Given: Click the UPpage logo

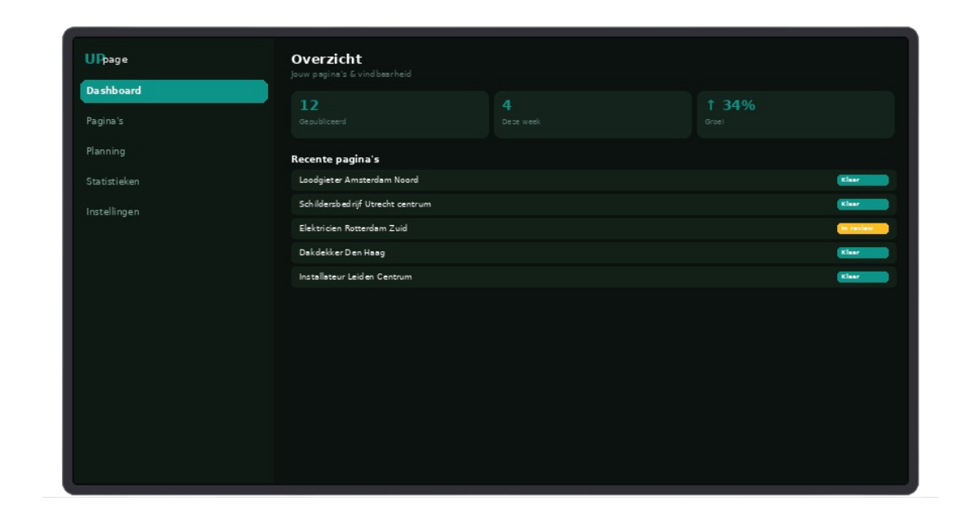Looking at the screenshot, I should coord(106,60).
